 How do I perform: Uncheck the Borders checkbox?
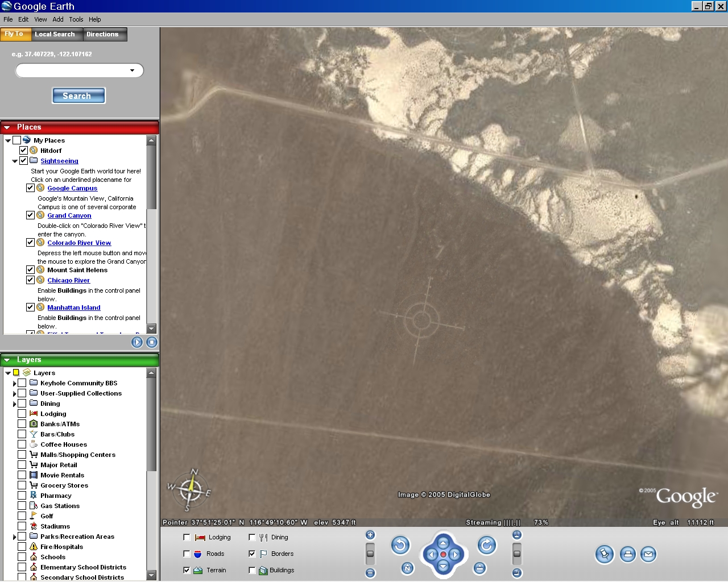point(252,554)
